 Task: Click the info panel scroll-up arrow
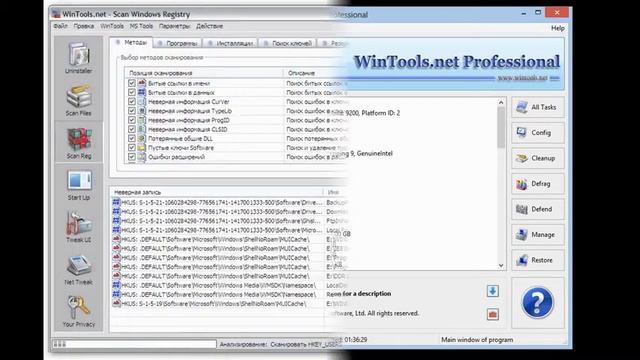(x=501, y=102)
